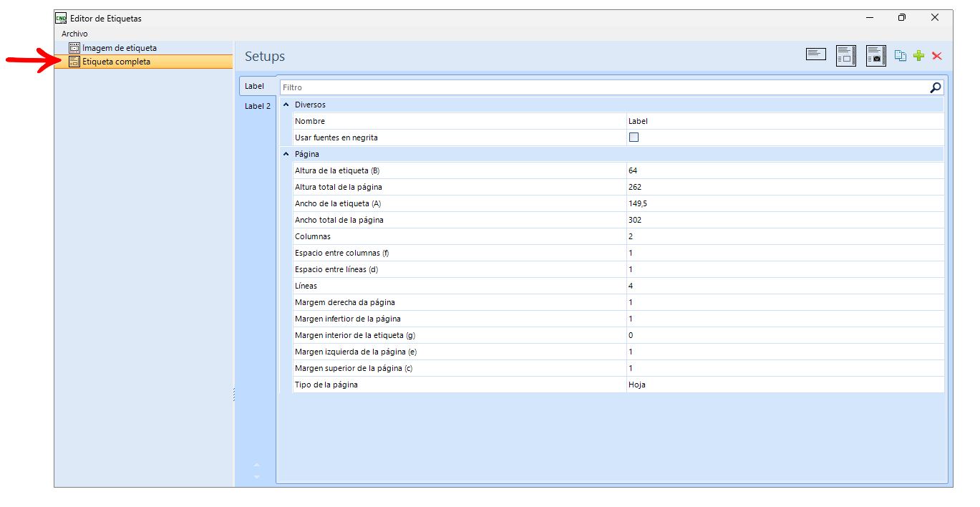The image size is (980, 507).
Task: Click the value 149,5 of label width
Action: pyautogui.click(x=638, y=203)
